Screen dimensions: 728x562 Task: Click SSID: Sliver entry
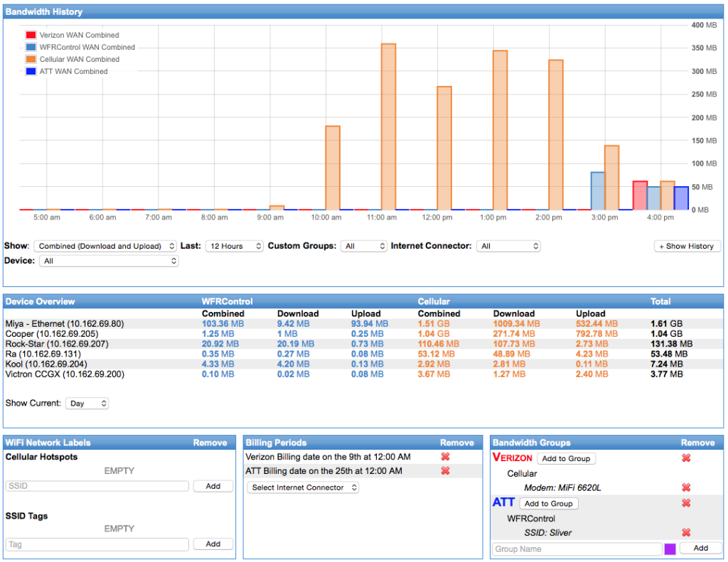[x=548, y=533]
